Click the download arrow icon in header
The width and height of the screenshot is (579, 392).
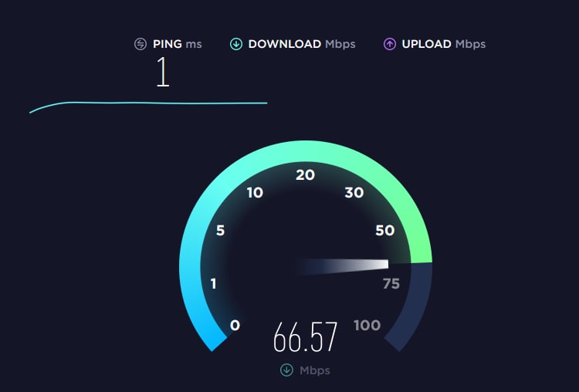236,44
